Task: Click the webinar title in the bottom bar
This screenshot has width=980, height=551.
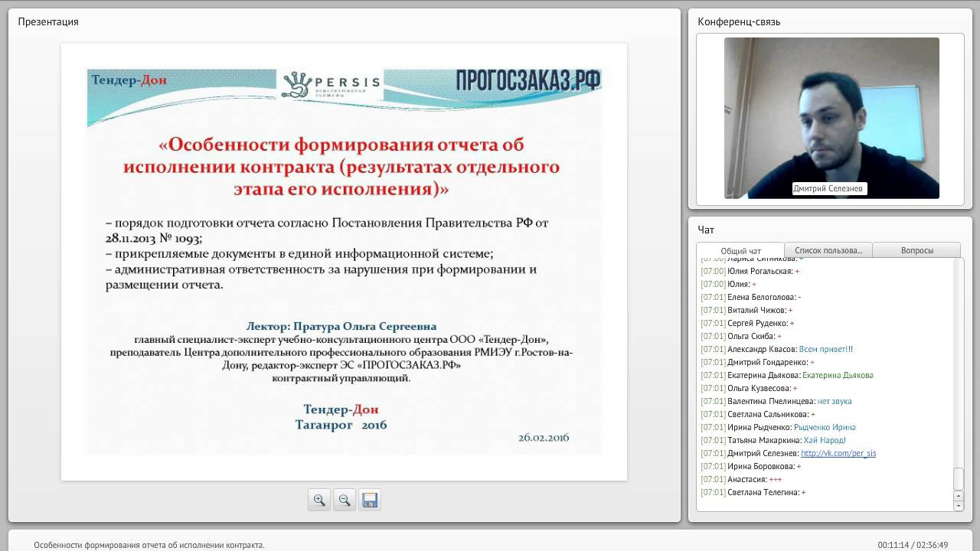Action: (x=149, y=545)
